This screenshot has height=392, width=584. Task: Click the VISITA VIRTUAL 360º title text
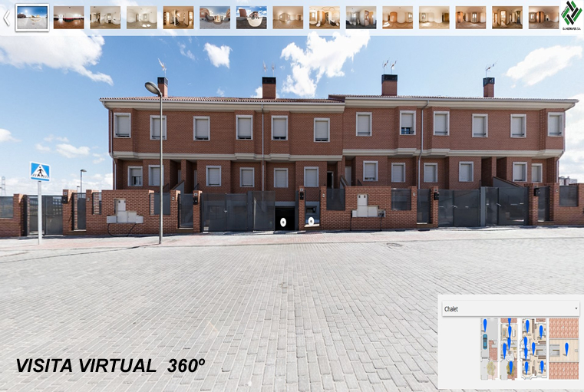click(111, 366)
